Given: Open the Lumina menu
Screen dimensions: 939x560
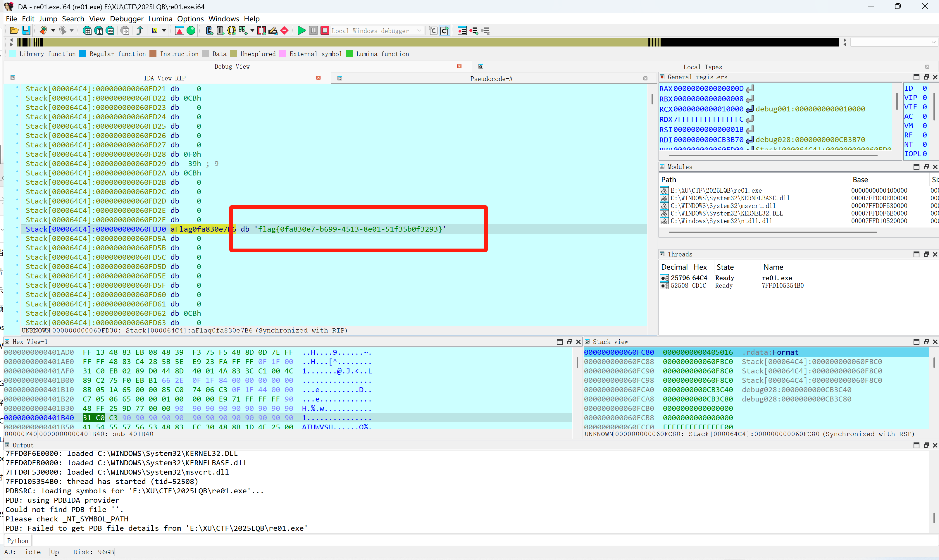Looking at the screenshot, I should click(160, 19).
